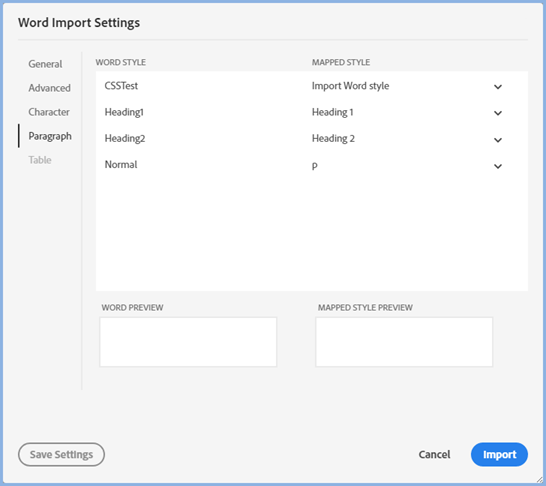Choose the Heading2 Word style entry

coord(125,139)
